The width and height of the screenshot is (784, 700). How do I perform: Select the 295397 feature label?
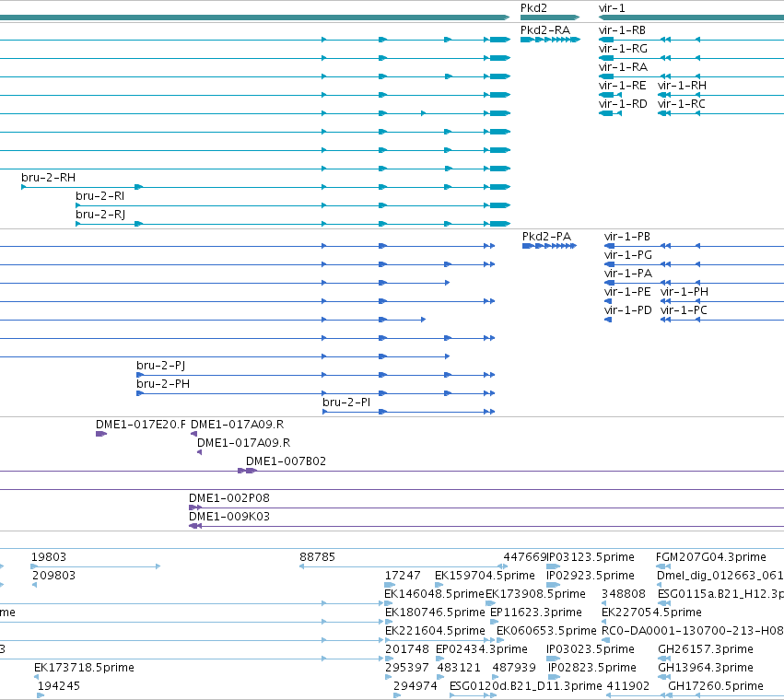[x=406, y=669]
